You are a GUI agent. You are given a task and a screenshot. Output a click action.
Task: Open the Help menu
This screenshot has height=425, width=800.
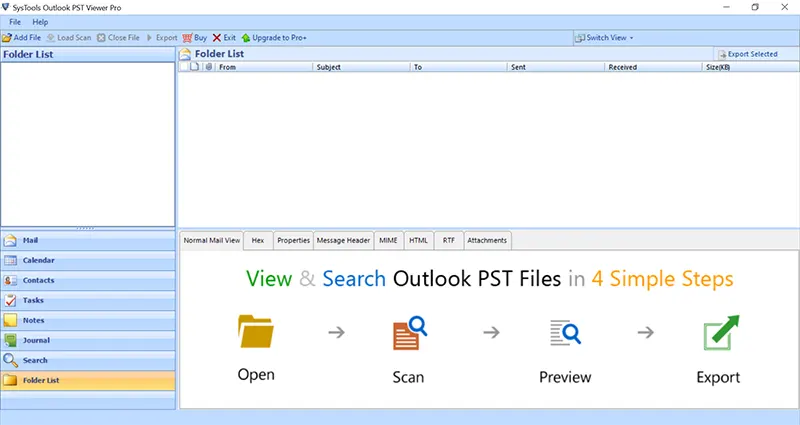tap(40, 22)
